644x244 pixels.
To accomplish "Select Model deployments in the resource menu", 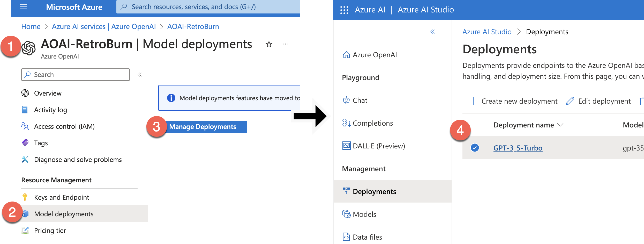I will point(84,213).
